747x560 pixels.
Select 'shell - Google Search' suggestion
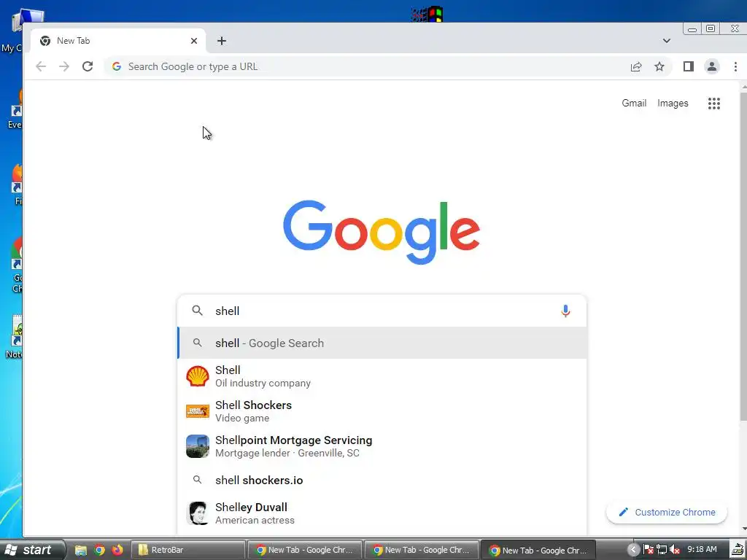click(382, 343)
